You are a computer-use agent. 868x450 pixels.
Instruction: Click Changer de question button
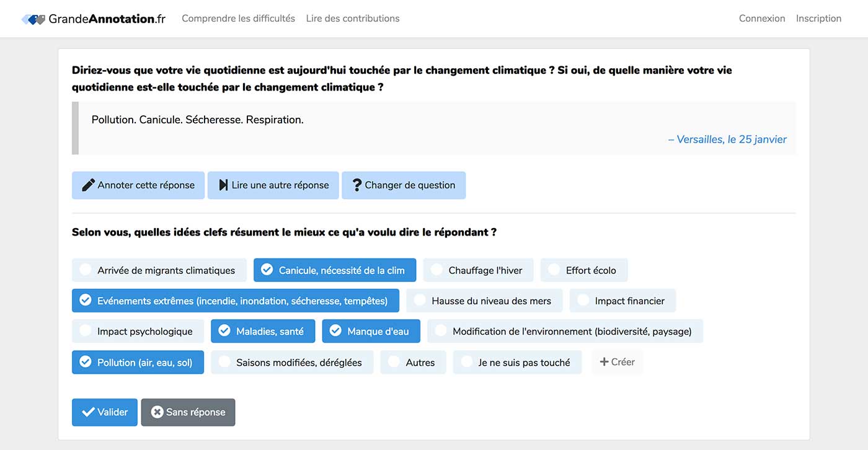click(404, 185)
